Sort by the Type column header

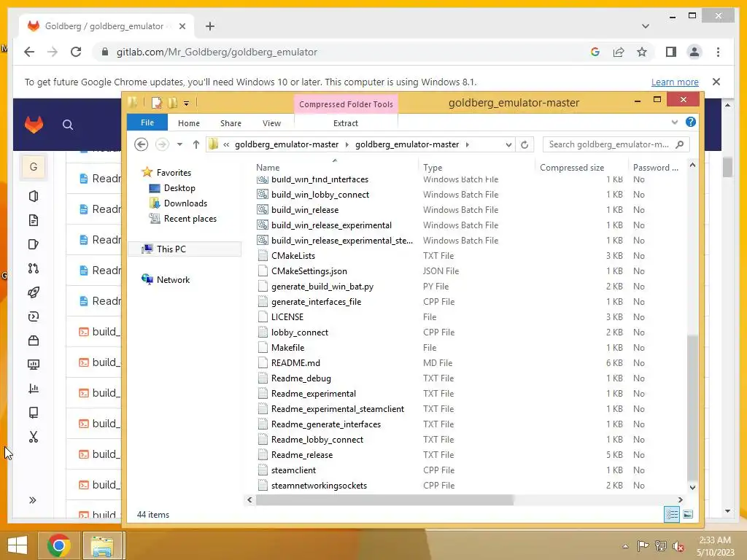point(433,168)
